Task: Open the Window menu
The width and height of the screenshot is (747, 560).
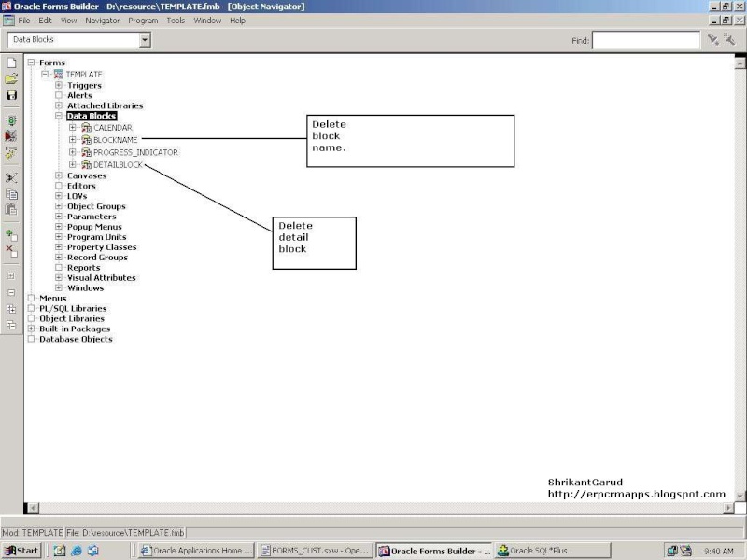Action: point(207,21)
